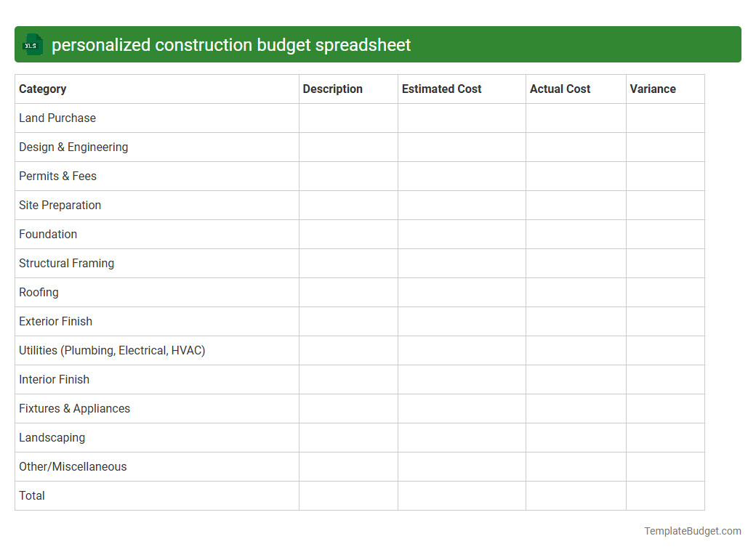Select the Utilities category cell
Screen dimensions: 756x552
point(112,350)
